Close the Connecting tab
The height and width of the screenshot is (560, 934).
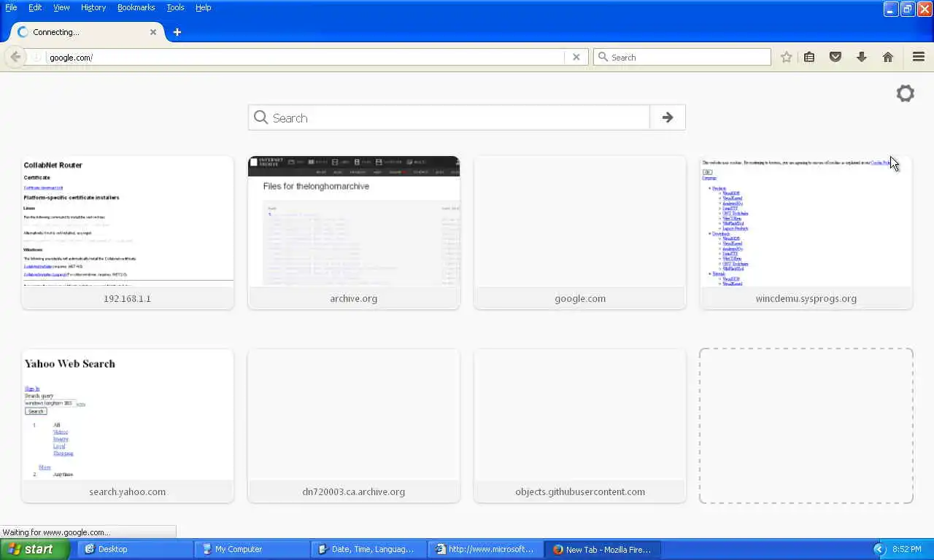click(153, 32)
